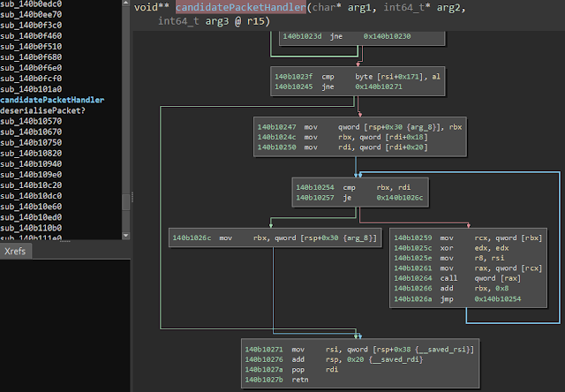Click arg3 parameter in function signature

[217, 21]
